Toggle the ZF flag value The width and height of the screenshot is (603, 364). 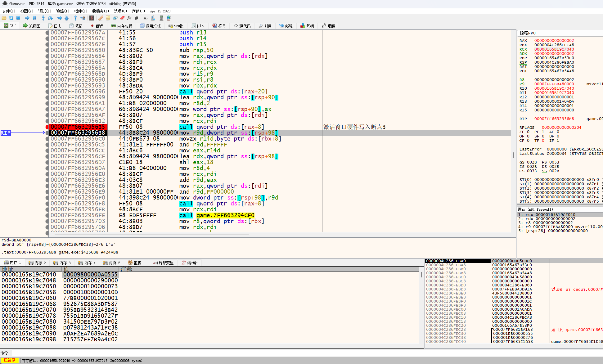[x=528, y=132]
